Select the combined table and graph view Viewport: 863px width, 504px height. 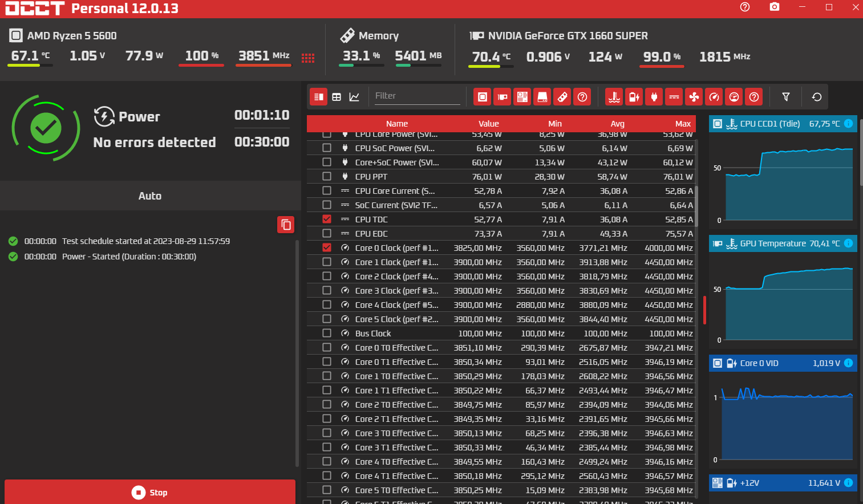point(319,97)
